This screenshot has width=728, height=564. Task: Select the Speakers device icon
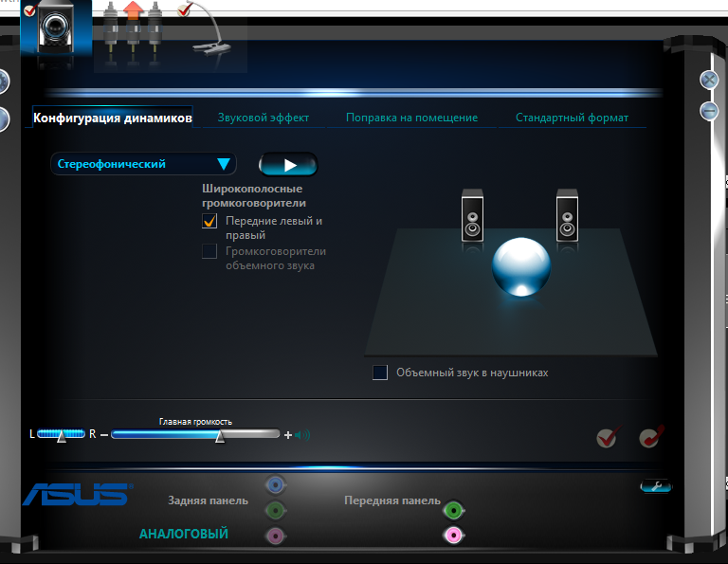[56, 28]
